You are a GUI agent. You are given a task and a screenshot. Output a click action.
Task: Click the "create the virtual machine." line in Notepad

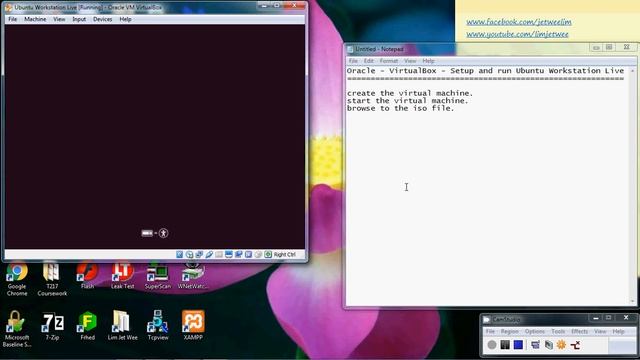click(410, 93)
